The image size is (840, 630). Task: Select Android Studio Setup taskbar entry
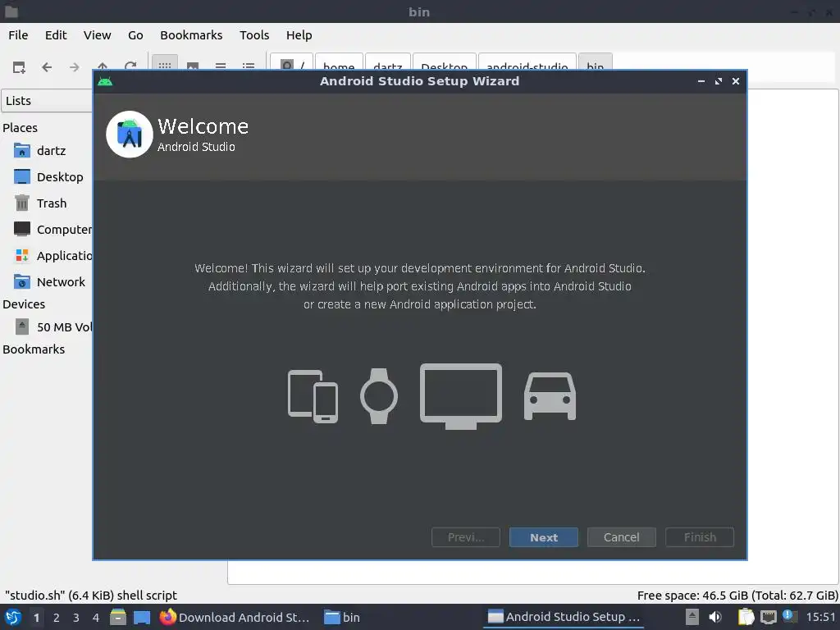coord(564,618)
